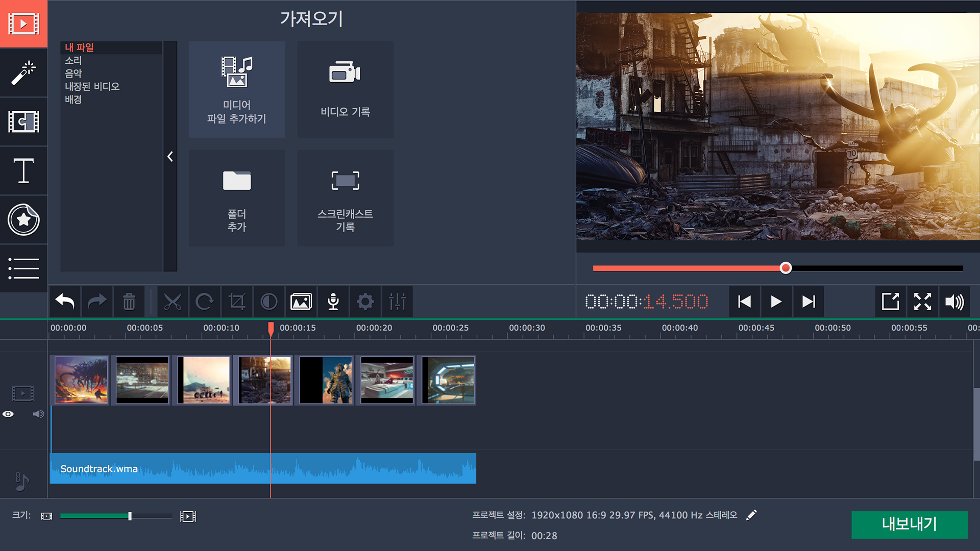
Task: Select the 내장된 비디오 category
Action: coord(92,86)
